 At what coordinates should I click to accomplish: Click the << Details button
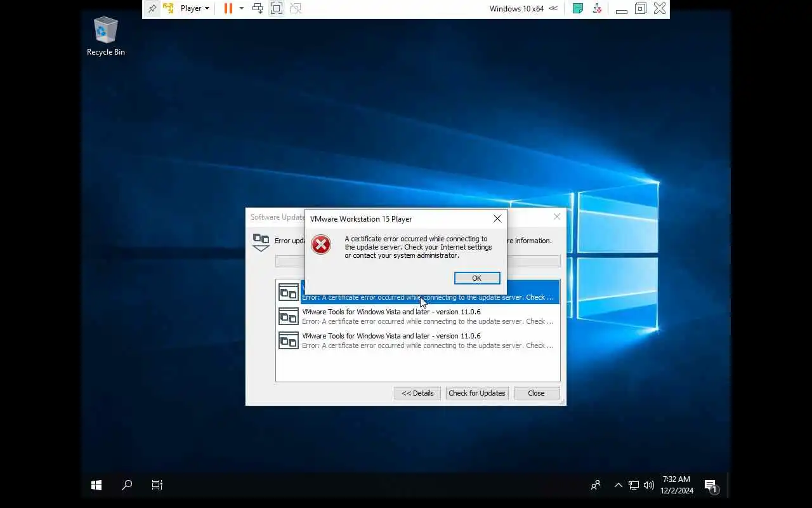pyautogui.click(x=418, y=393)
